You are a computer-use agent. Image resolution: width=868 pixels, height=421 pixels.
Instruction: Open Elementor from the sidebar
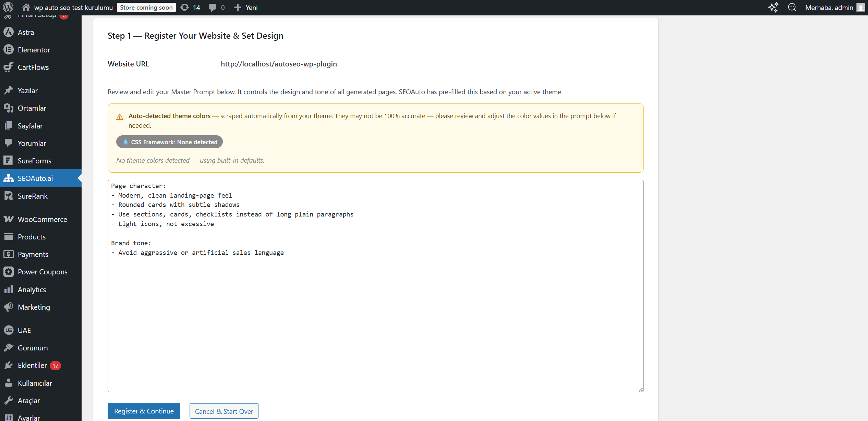[34, 50]
